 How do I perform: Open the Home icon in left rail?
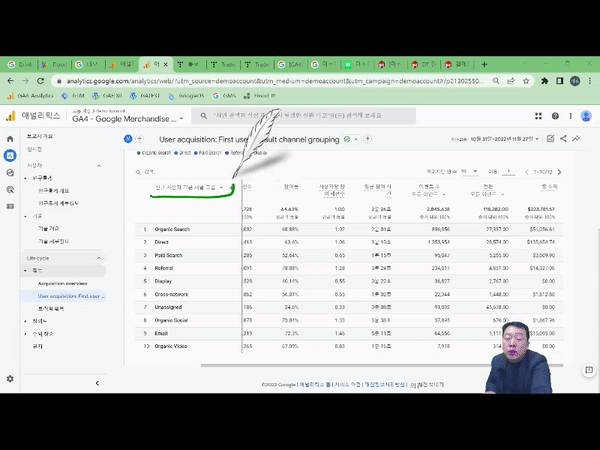click(x=10, y=139)
